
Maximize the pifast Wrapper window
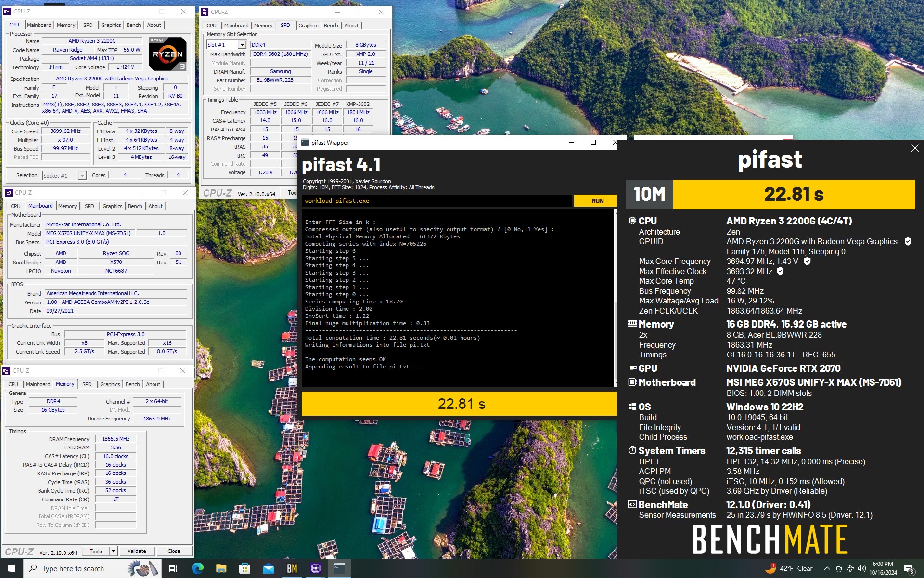pyautogui.click(x=593, y=142)
